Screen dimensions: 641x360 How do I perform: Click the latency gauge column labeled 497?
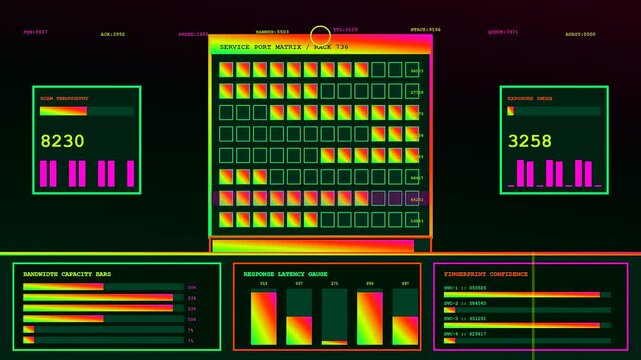[405, 317]
